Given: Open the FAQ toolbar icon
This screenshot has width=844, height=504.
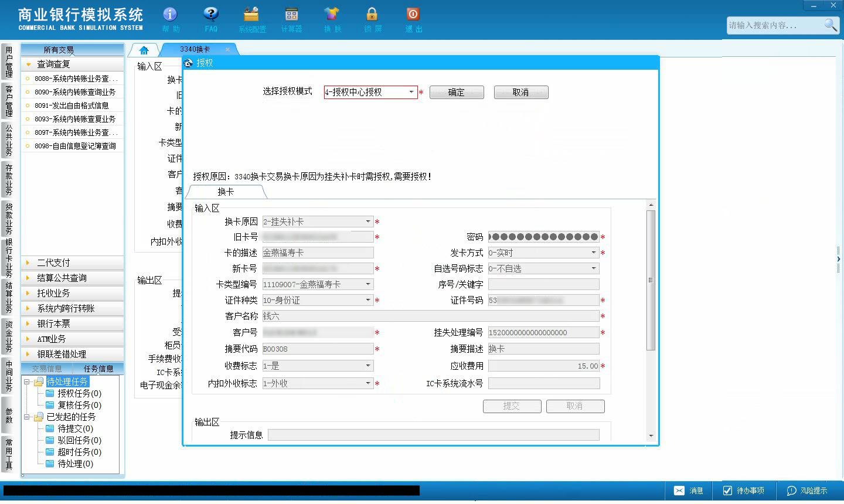Looking at the screenshot, I should tap(211, 19).
